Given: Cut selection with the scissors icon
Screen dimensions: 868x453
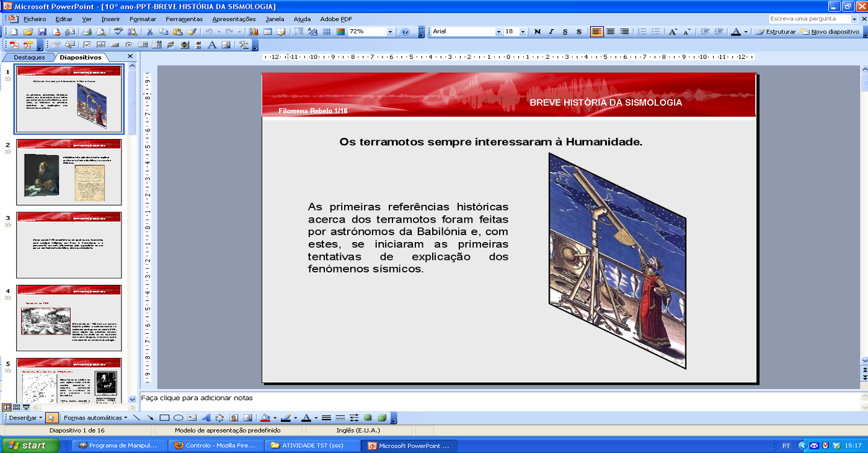Looking at the screenshot, I should tap(149, 32).
